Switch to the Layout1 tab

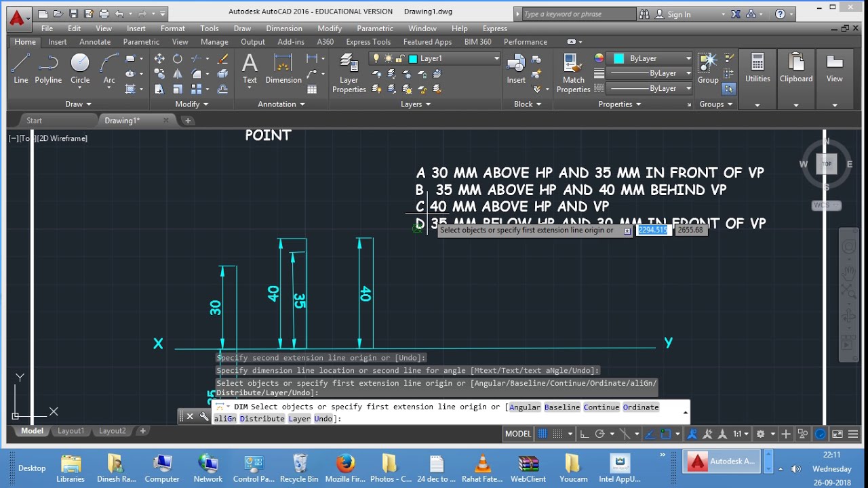click(x=71, y=431)
